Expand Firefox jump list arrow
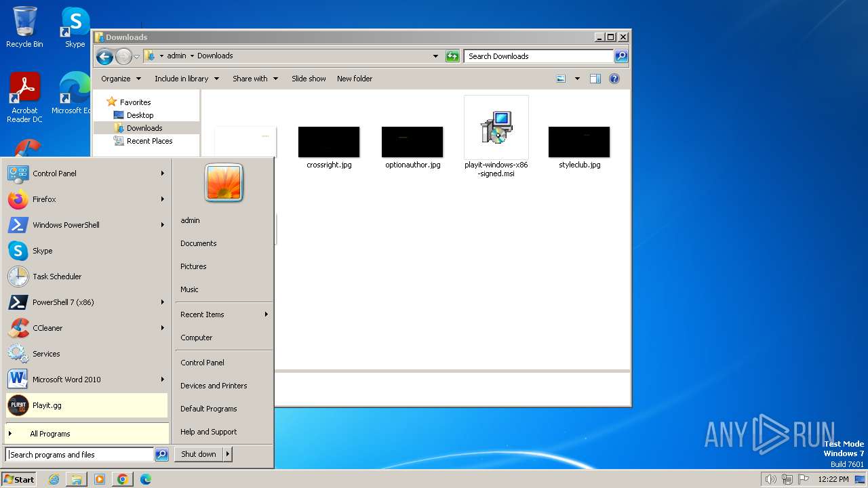 (x=163, y=199)
